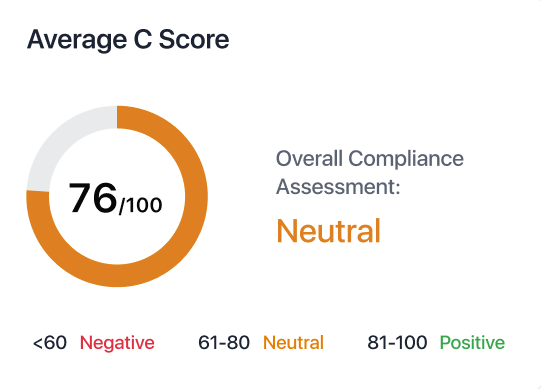Click the red Negative legend label
This screenshot has height=389, width=541.
point(117,343)
